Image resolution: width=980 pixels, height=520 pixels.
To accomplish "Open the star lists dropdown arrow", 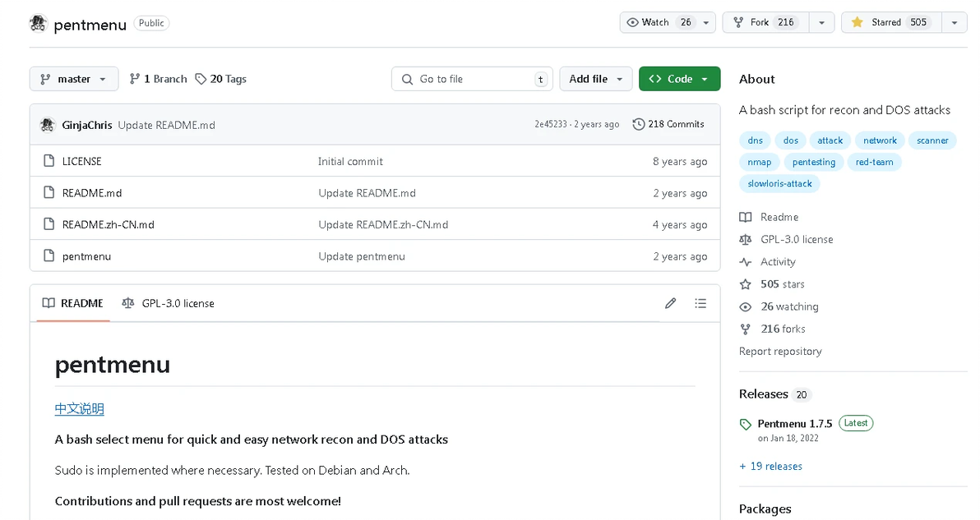I will (954, 22).
